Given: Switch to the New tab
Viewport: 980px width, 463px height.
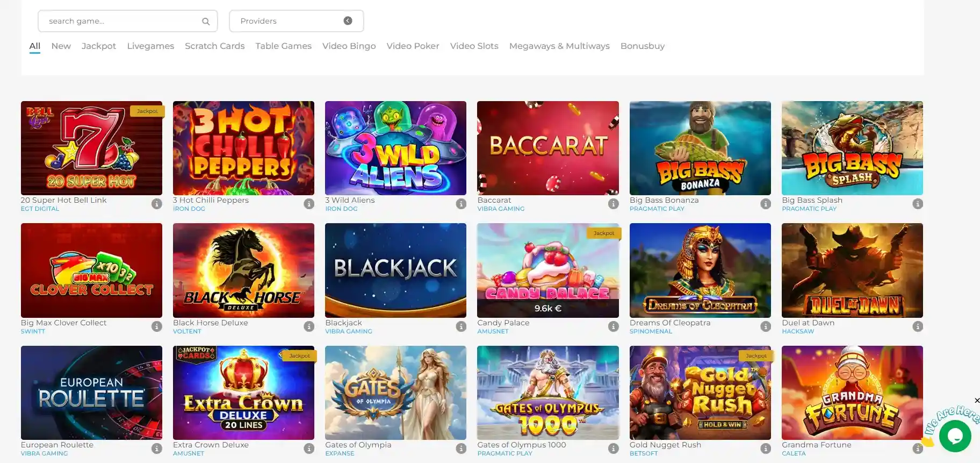Looking at the screenshot, I should (x=61, y=46).
